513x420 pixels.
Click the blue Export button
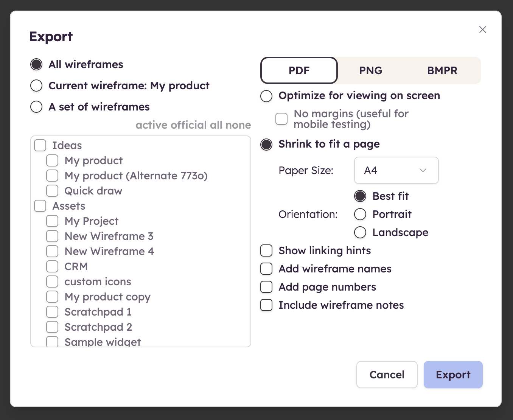click(x=453, y=375)
